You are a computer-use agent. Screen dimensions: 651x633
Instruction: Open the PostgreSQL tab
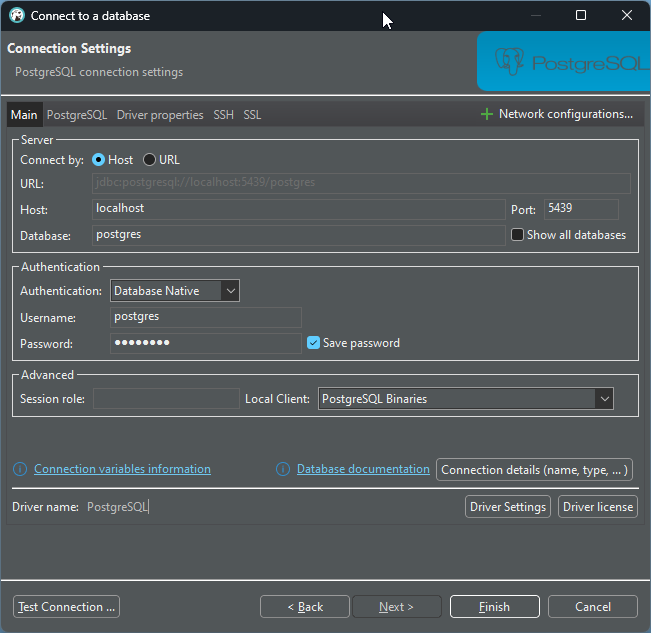click(77, 115)
